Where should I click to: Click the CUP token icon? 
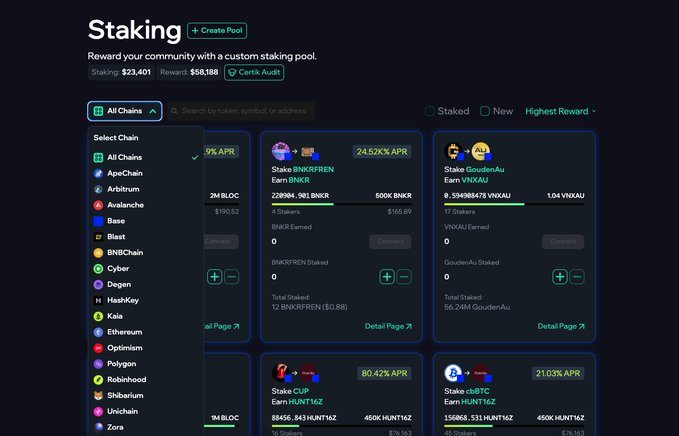tap(281, 373)
